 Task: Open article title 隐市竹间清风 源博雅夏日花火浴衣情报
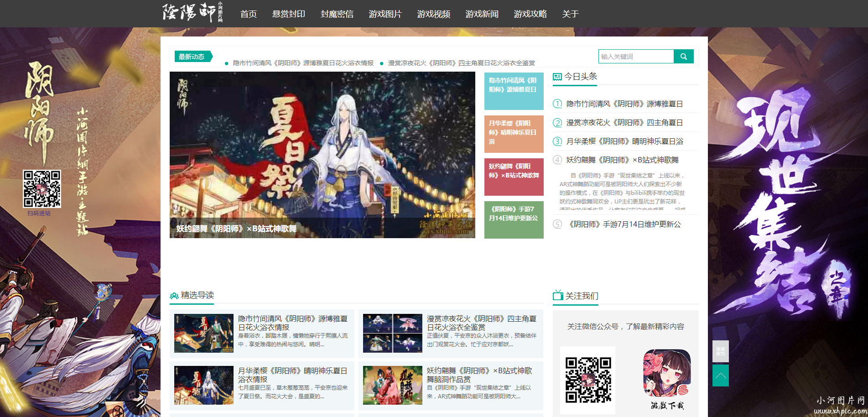[293, 323]
